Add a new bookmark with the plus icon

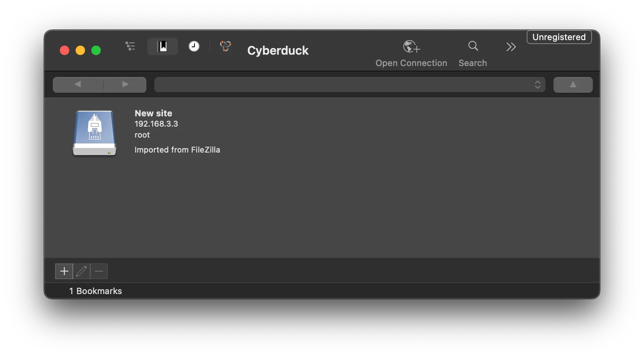click(63, 271)
